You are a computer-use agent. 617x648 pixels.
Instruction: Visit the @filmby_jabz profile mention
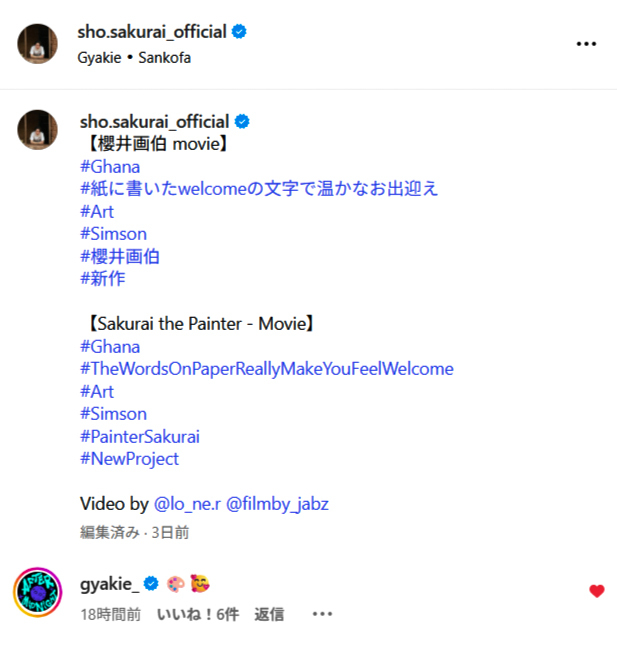(x=277, y=504)
